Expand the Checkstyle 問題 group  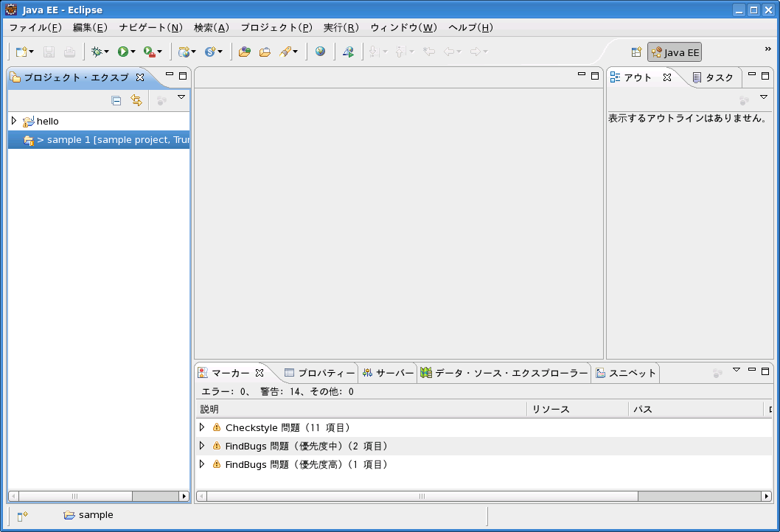coord(202,427)
